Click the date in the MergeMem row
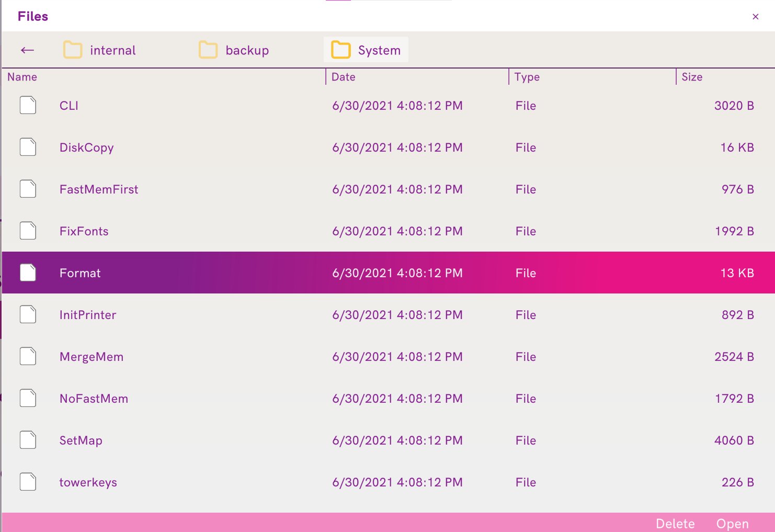This screenshot has width=775, height=532. point(397,357)
